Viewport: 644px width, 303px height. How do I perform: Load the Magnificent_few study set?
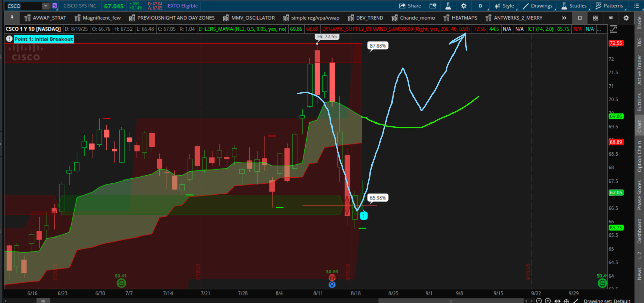pos(98,18)
